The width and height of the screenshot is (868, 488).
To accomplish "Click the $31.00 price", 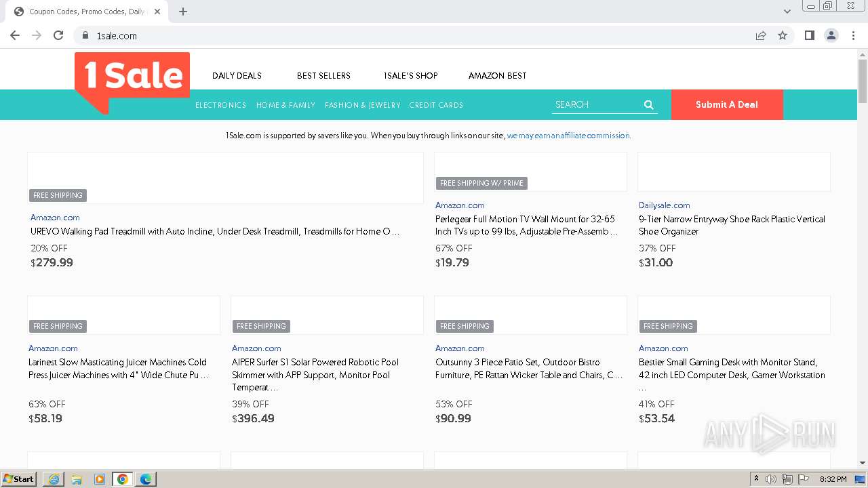I will point(656,263).
